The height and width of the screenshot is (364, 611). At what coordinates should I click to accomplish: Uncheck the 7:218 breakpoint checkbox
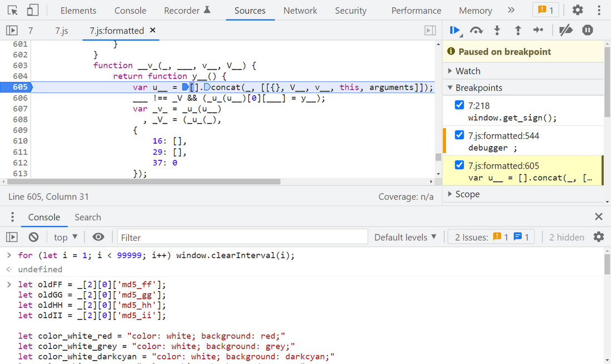coord(460,105)
